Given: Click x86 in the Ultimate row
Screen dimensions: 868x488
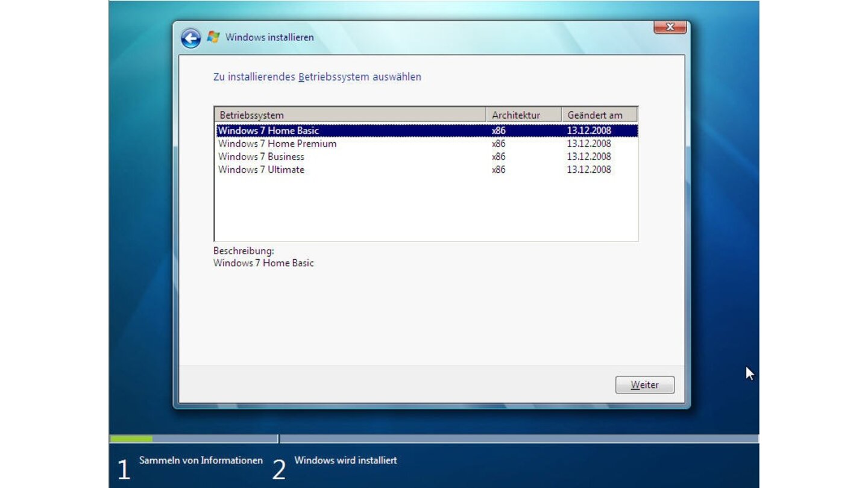Looking at the screenshot, I should click(498, 170).
